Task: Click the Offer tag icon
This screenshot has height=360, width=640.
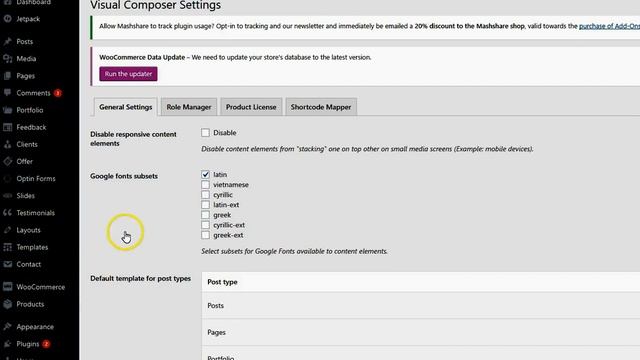Action: (7, 162)
